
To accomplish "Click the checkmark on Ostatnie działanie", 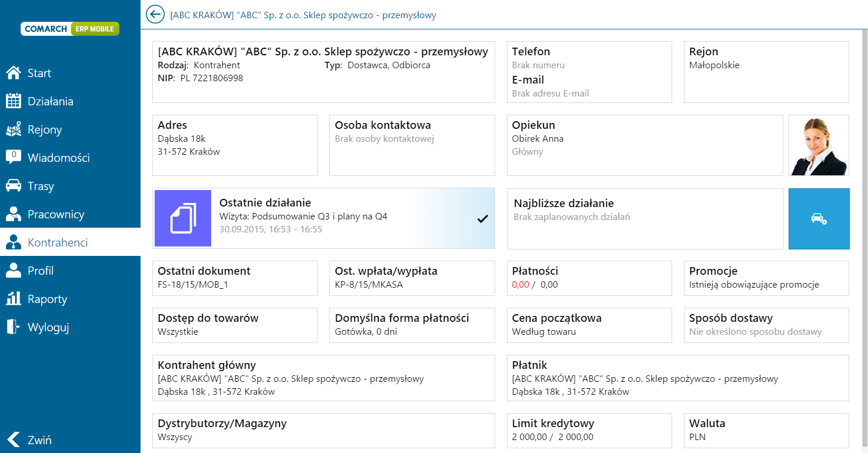I will 483,219.
